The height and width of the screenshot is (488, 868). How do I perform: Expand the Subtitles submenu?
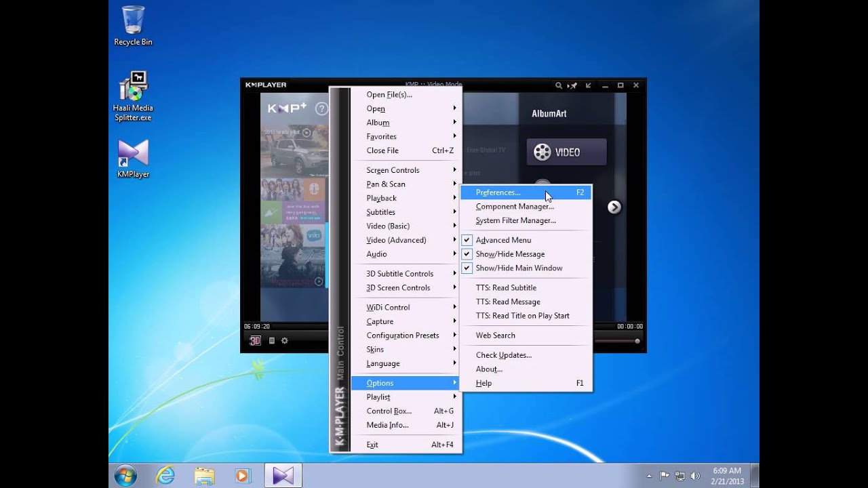[406, 212]
